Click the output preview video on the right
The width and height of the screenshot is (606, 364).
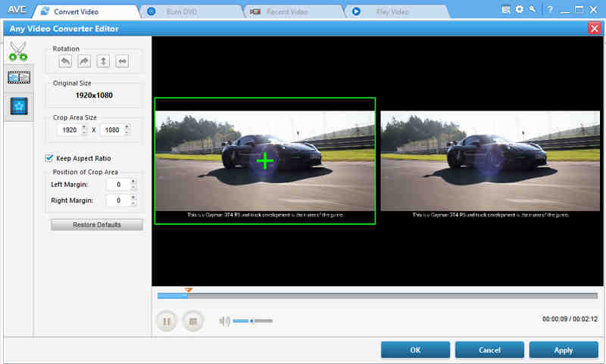tap(490, 161)
